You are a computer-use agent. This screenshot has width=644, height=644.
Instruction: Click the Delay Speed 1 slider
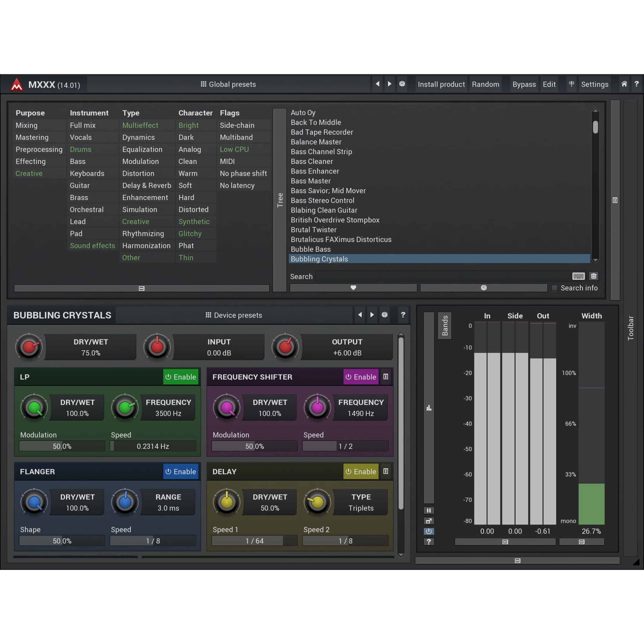(x=254, y=541)
